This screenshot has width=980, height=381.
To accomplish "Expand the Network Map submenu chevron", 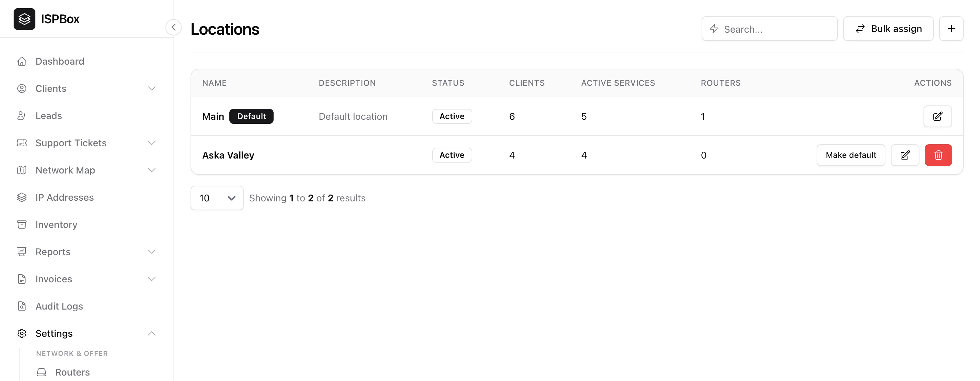I will pos(152,170).
